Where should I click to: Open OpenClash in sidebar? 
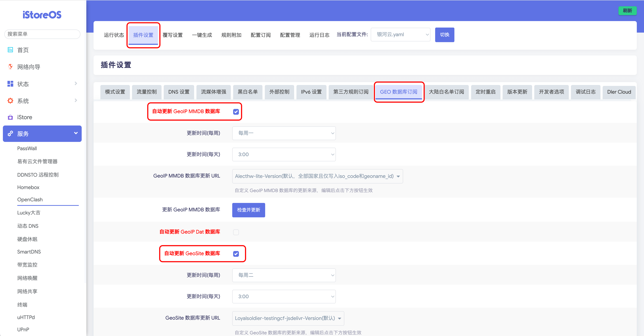(x=30, y=199)
